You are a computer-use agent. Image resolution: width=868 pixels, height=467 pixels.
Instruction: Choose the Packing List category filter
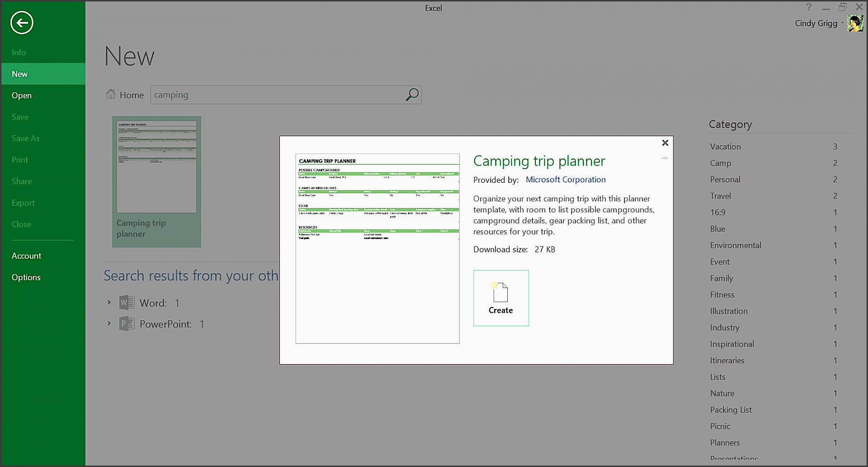[730, 410]
